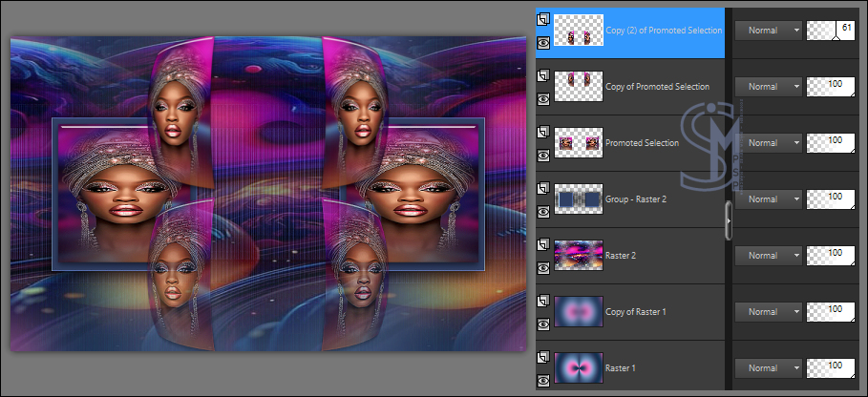
Task: Click the layers panel splitter collapse handle
Action: click(728, 219)
